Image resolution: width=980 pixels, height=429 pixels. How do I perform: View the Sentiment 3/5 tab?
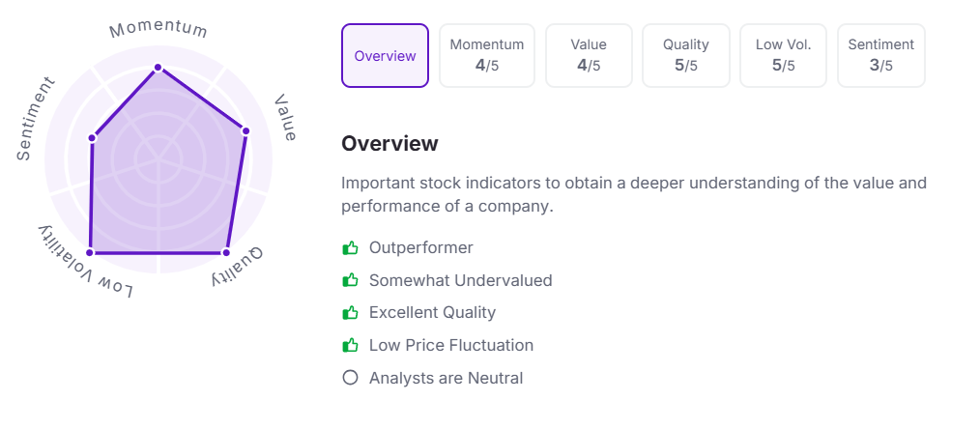pyautogui.click(x=880, y=56)
